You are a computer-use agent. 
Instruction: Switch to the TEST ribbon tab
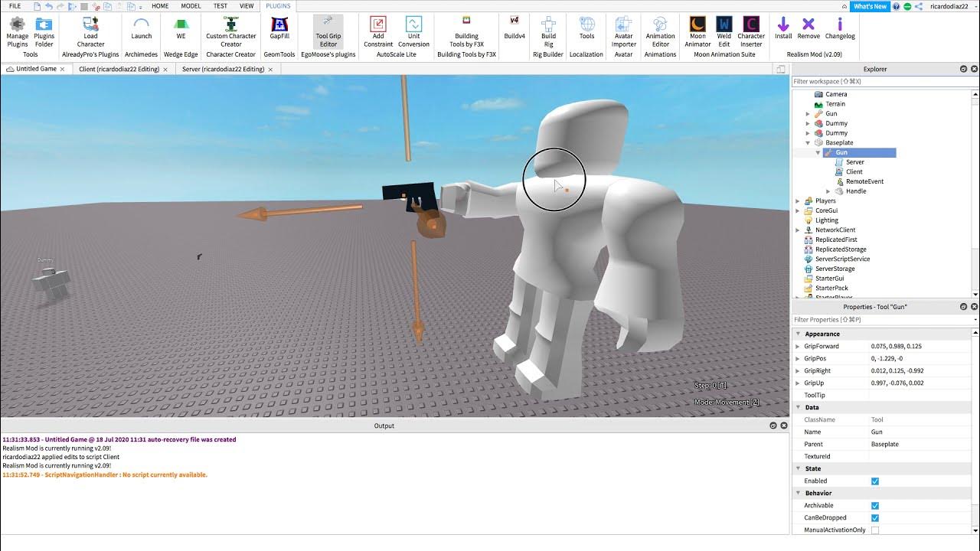click(x=220, y=6)
